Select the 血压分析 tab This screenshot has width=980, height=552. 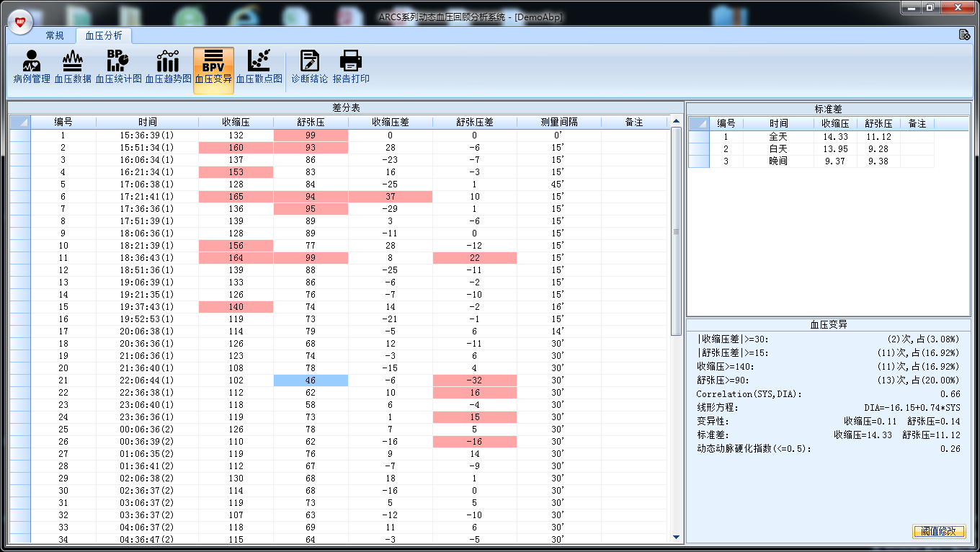(104, 35)
